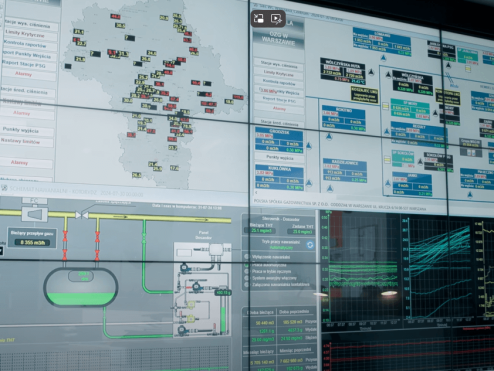This screenshot has height=371, width=494.
Task: Click Punkty wyjścia in OZG w Warszawie window
Action: point(279,157)
